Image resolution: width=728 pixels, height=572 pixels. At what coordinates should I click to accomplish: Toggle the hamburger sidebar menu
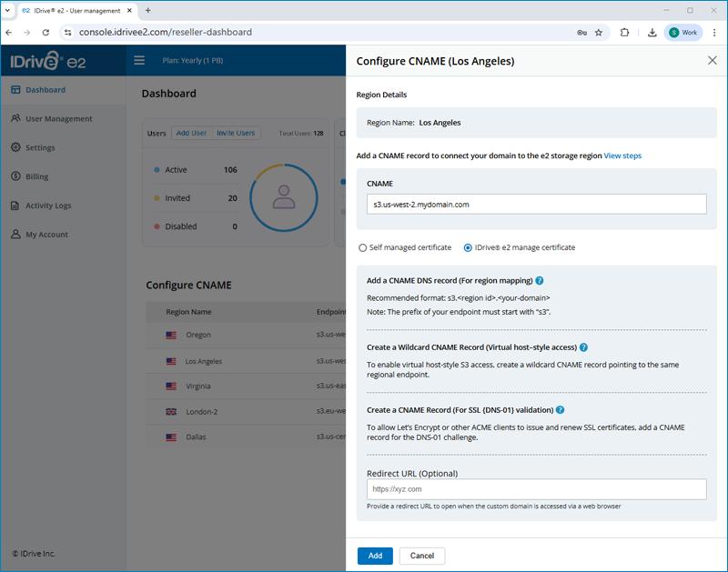[x=139, y=61]
